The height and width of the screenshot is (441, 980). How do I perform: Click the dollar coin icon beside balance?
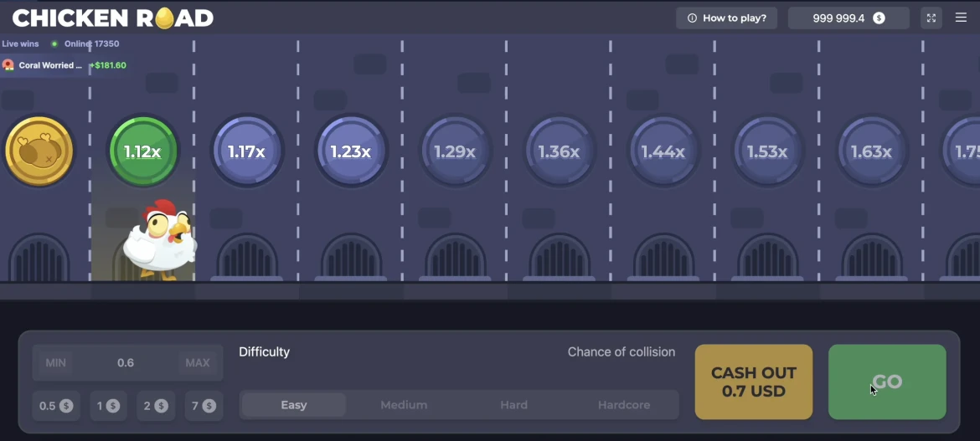tap(879, 18)
